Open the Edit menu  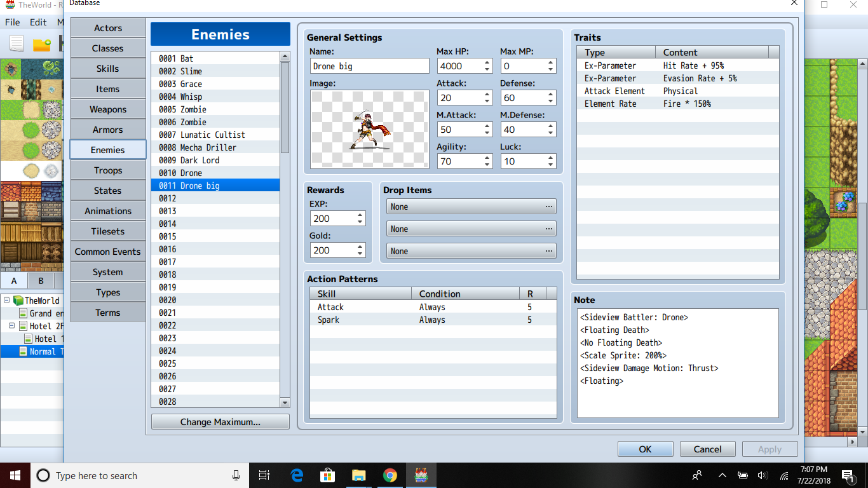coord(38,22)
